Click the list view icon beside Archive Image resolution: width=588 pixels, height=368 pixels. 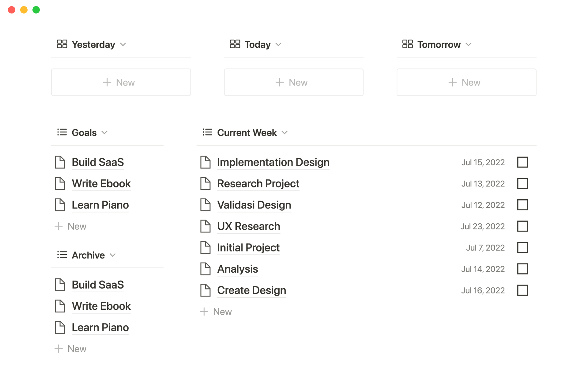pyautogui.click(x=62, y=255)
